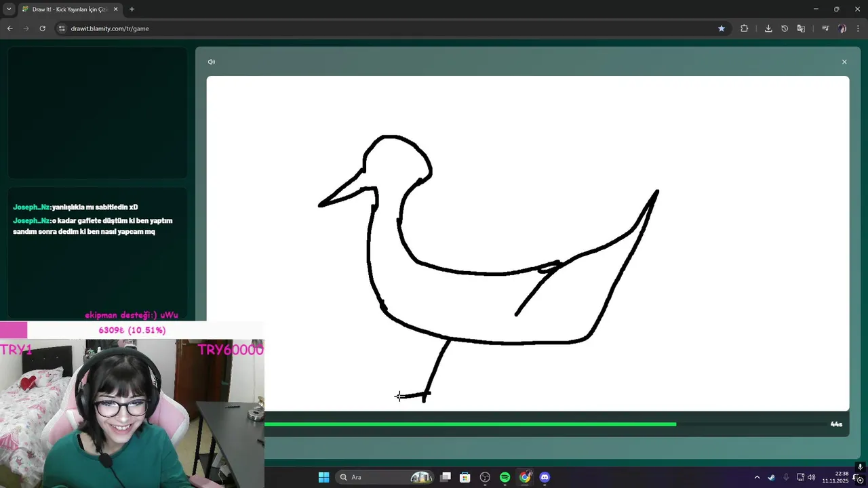The height and width of the screenshot is (488, 868).
Task: Open Discord from taskbar
Action: [545, 477]
